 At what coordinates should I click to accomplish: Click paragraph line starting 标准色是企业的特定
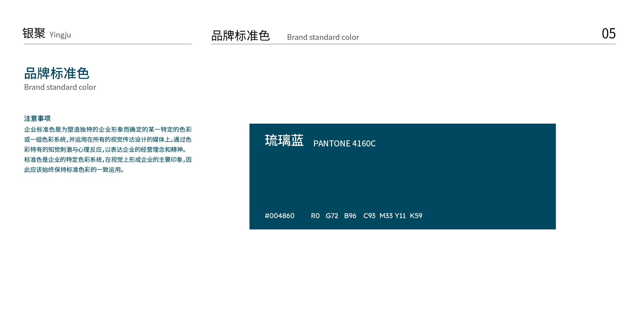(x=108, y=159)
